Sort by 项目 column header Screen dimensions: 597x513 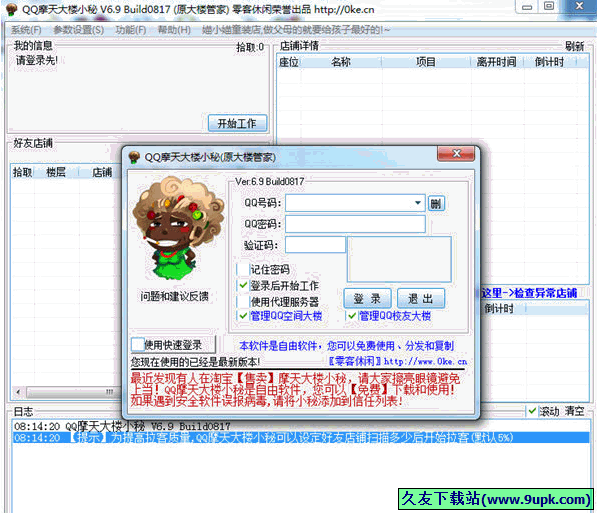click(x=426, y=62)
